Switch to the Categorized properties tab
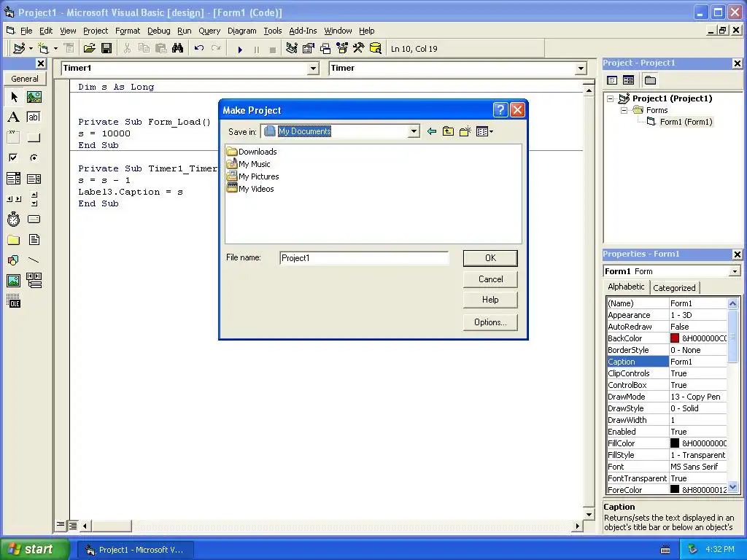This screenshot has width=747, height=560. coord(674,287)
